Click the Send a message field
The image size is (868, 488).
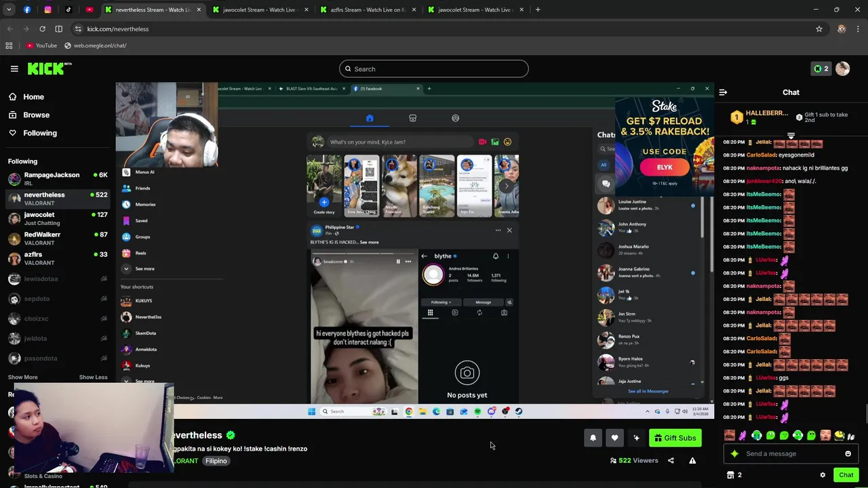[x=789, y=454]
